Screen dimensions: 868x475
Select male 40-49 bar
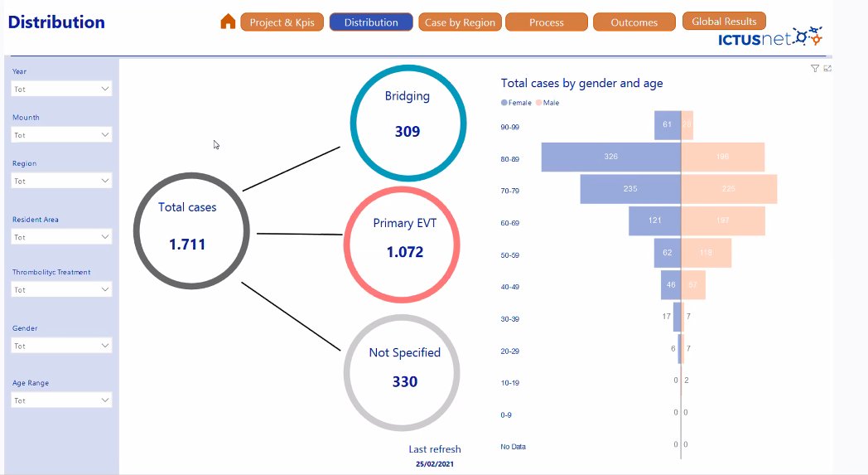[x=693, y=285]
